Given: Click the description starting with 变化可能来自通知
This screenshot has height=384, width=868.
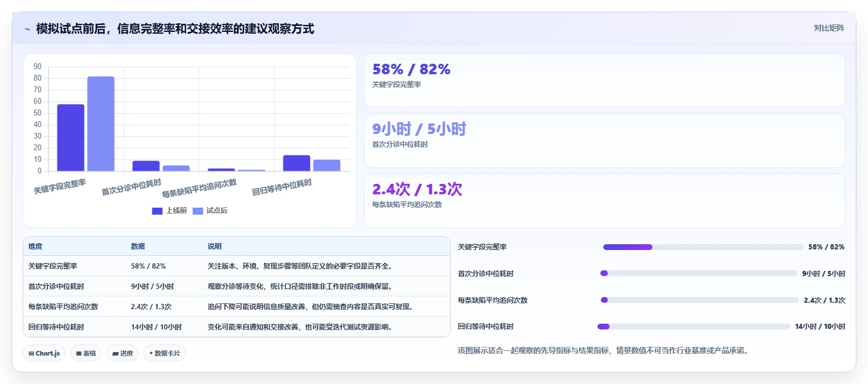Looking at the screenshot, I should (x=300, y=327).
